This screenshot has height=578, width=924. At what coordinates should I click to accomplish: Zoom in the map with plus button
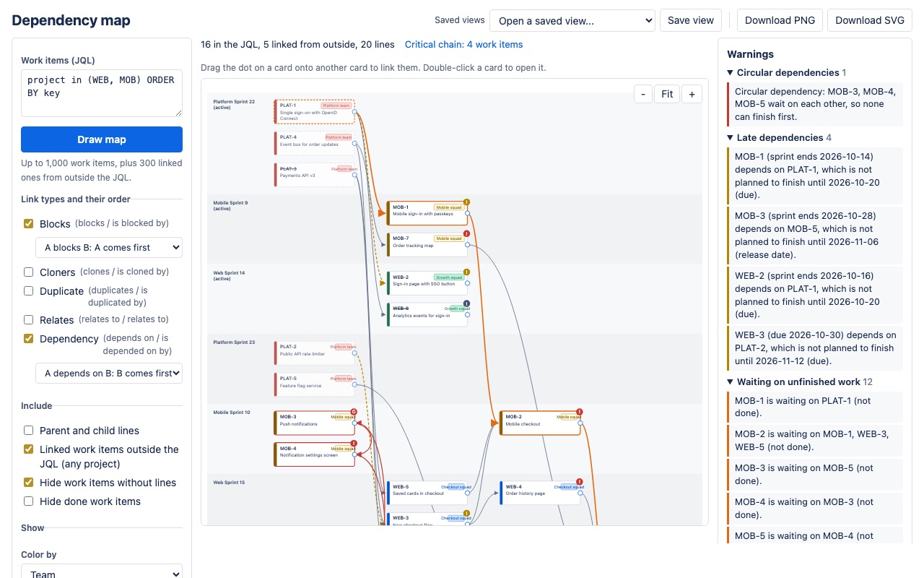(692, 94)
